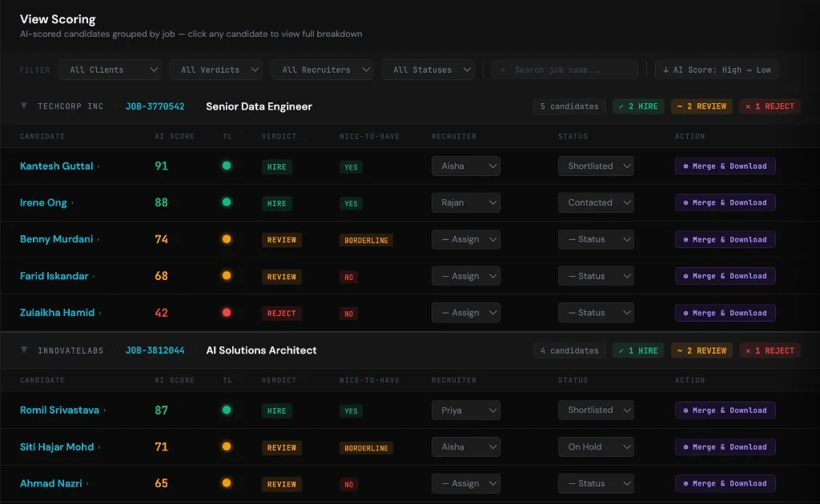Set a status for Benny Murdani
The height and width of the screenshot is (504, 820).
pyautogui.click(x=596, y=239)
